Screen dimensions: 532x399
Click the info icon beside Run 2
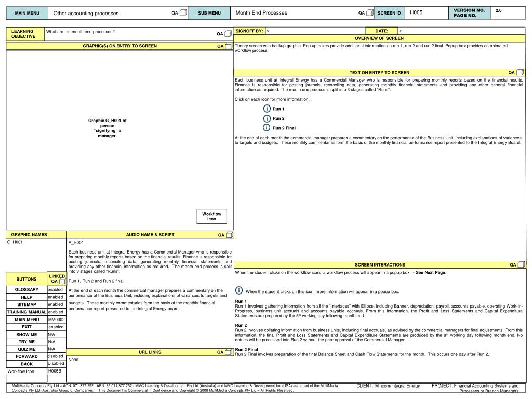pyautogui.click(x=267, y=118)
